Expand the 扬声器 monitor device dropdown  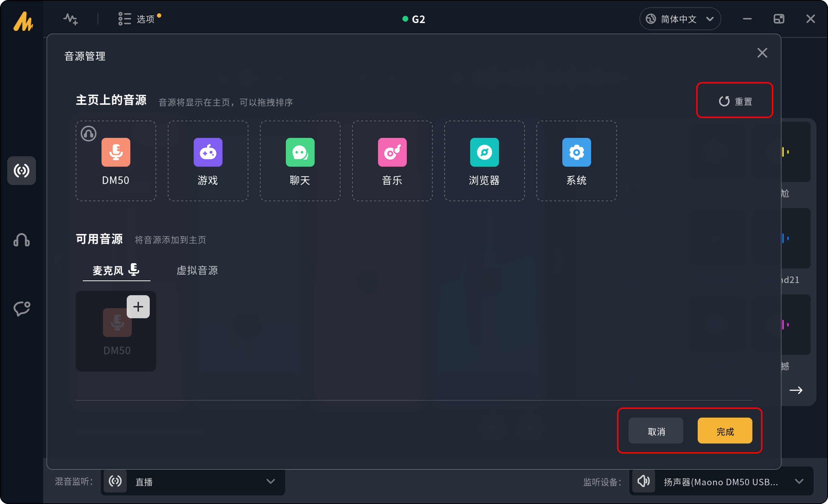[x=721, y=482]
